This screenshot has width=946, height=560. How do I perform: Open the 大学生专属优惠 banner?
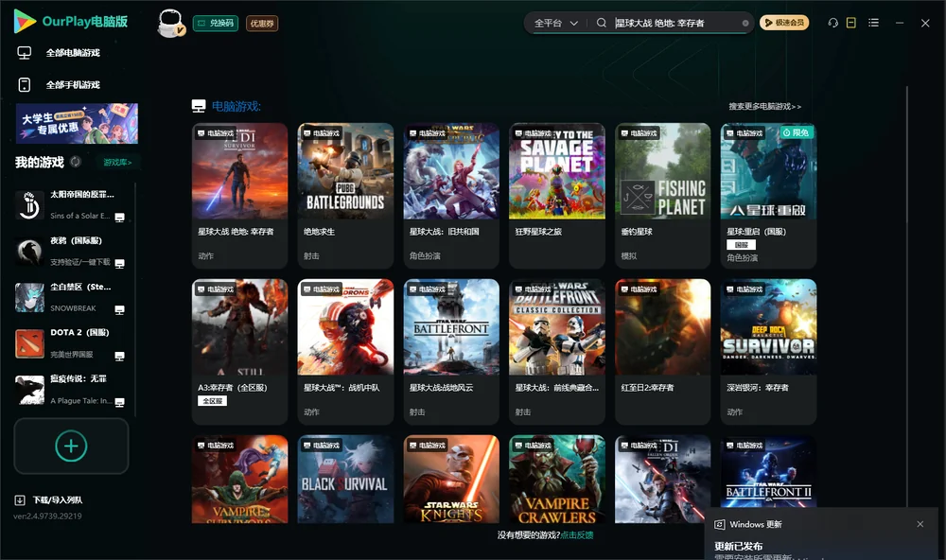[77, 124]
